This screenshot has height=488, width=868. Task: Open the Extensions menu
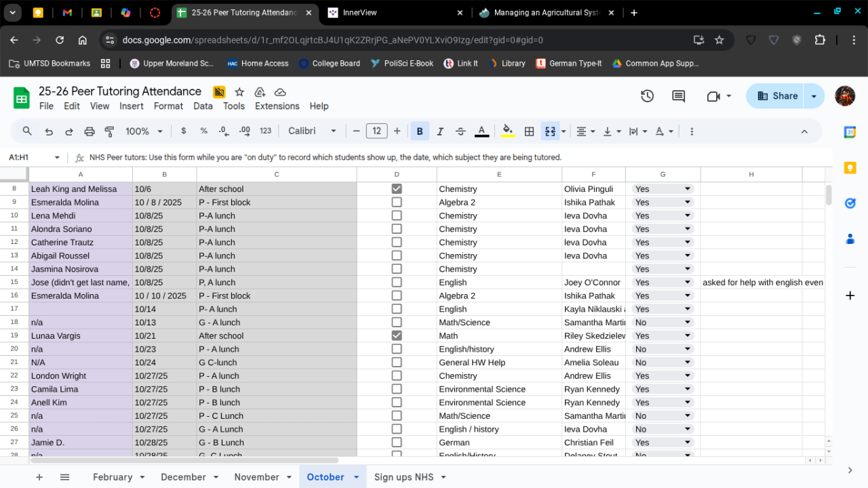[x=277, y=106]
